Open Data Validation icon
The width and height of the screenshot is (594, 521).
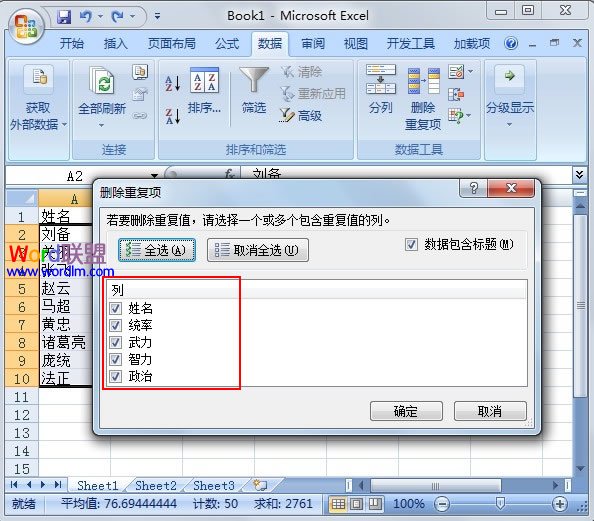456,72
